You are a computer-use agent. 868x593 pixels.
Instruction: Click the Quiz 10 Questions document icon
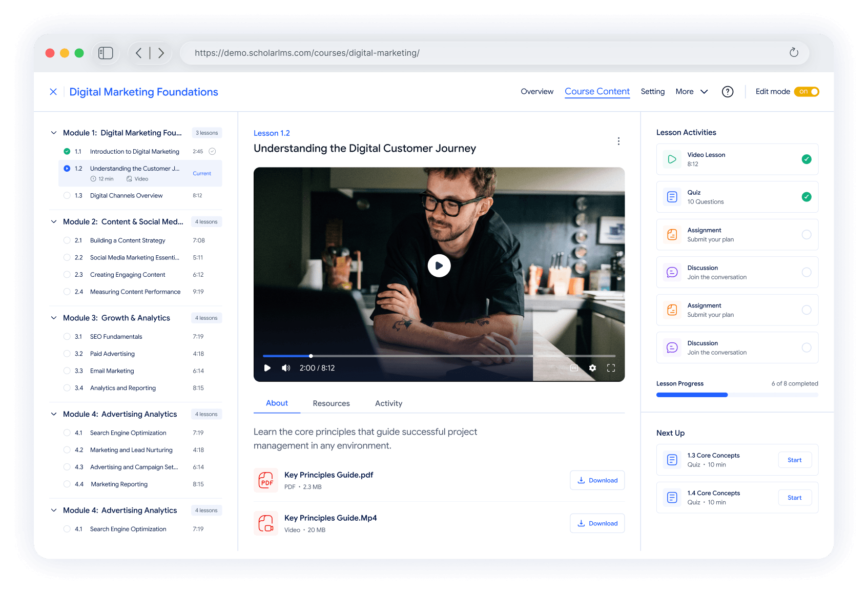672,197
